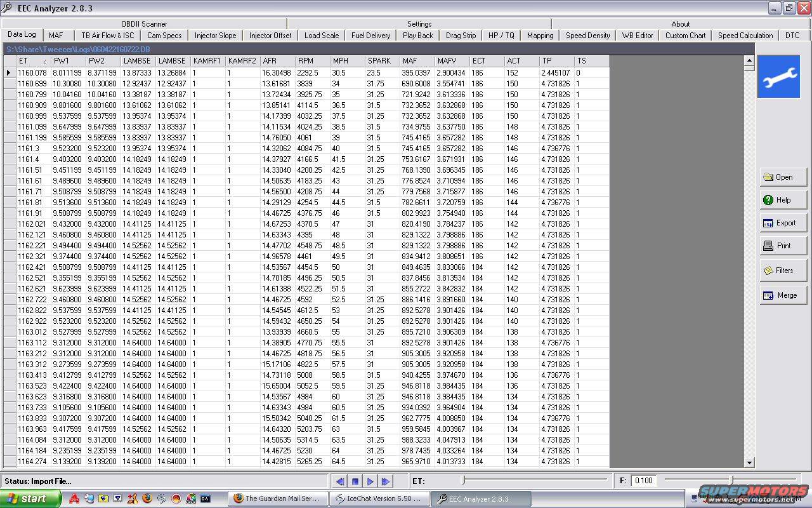The height and width of the screenshot is (508, 812).
Task: Sort by the ET column header
Action: click(x=32, y=61)
